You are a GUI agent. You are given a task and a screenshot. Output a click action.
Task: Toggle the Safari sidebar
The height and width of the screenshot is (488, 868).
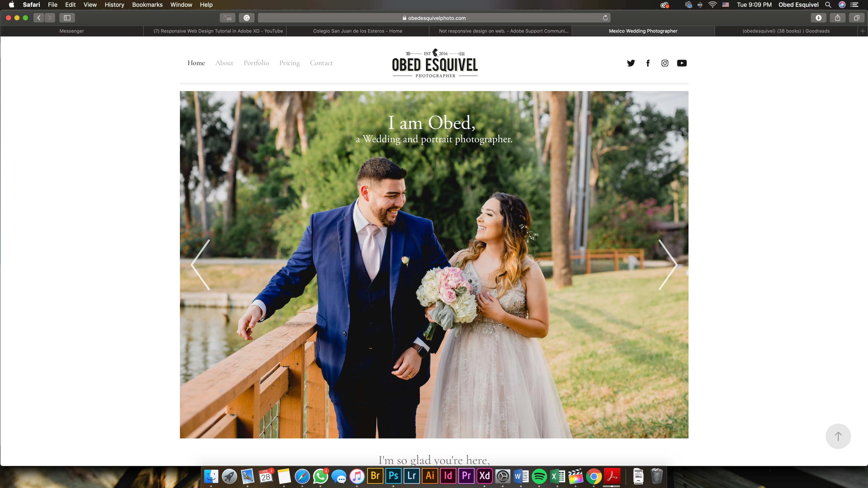[67, 18]
